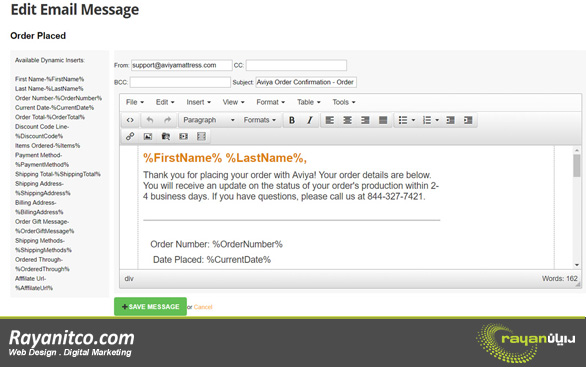
Task: Align text right
Action: [x=365, y=120]
